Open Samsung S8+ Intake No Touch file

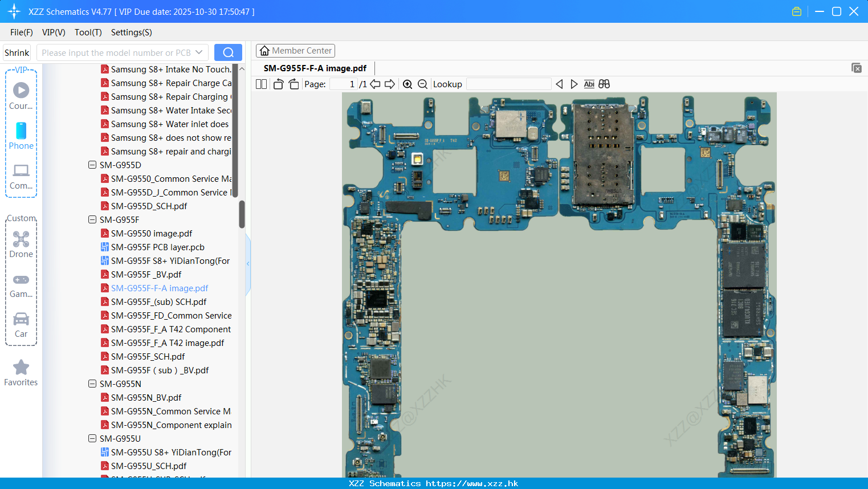click(171, 69)
